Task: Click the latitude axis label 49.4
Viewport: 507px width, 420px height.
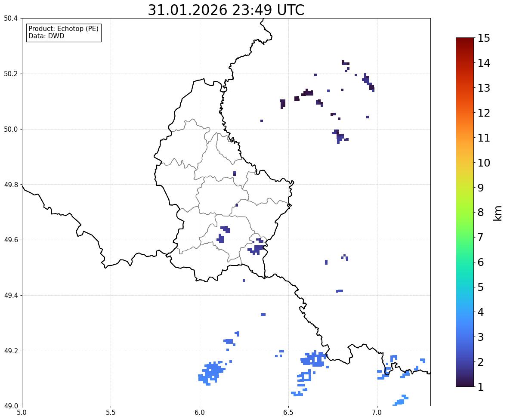Action: pyautogui.click(x=11, y=295)
